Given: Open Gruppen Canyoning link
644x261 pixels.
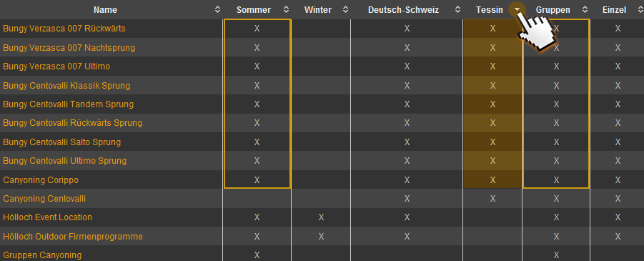Looking at the screenshot, I should [42, 255].
